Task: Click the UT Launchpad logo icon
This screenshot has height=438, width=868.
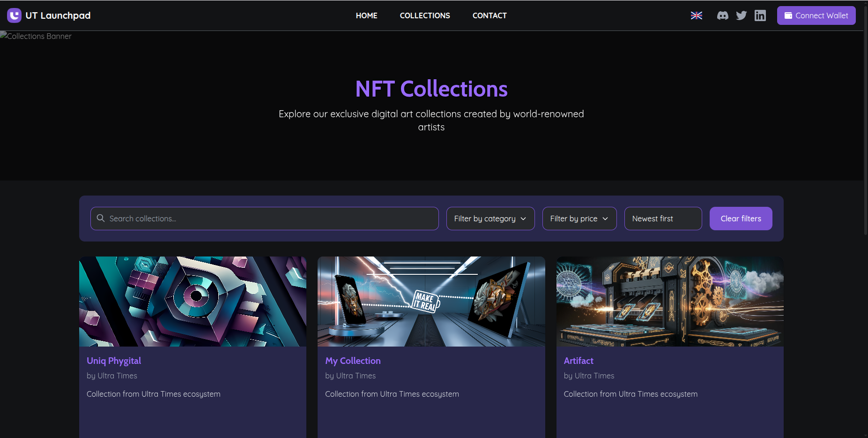Action: (x=14, y=15)
